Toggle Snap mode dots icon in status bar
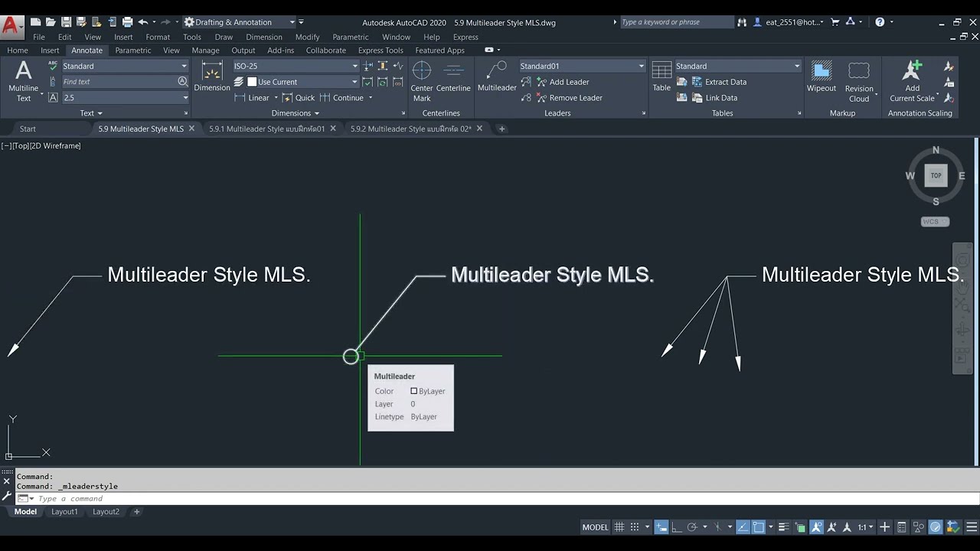 click(635, 527)
